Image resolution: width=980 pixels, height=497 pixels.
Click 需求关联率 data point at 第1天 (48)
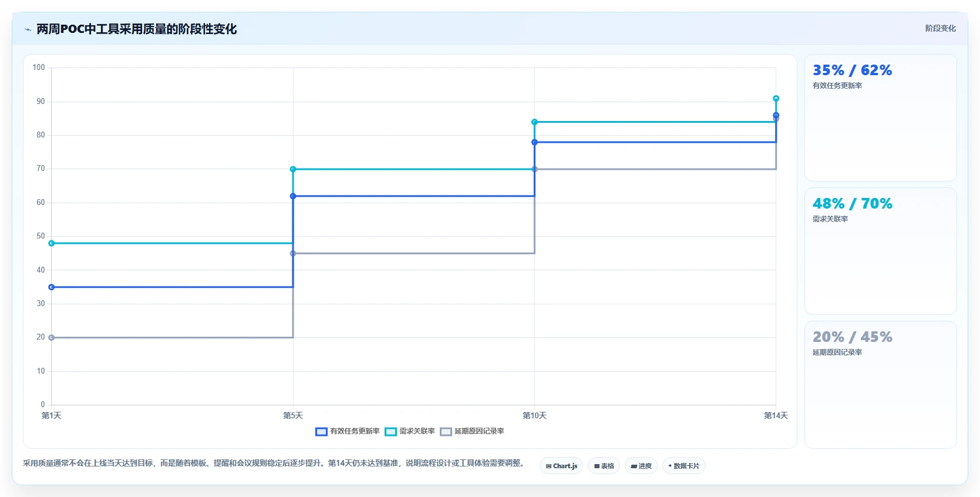(x=52, y=243)
